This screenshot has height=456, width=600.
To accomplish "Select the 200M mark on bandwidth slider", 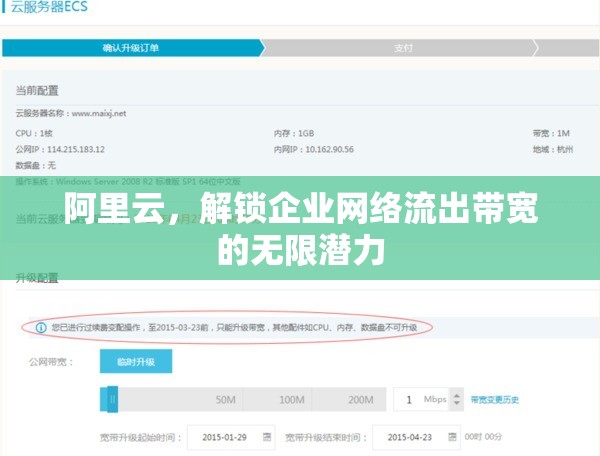I will click(x=360, y=400).
